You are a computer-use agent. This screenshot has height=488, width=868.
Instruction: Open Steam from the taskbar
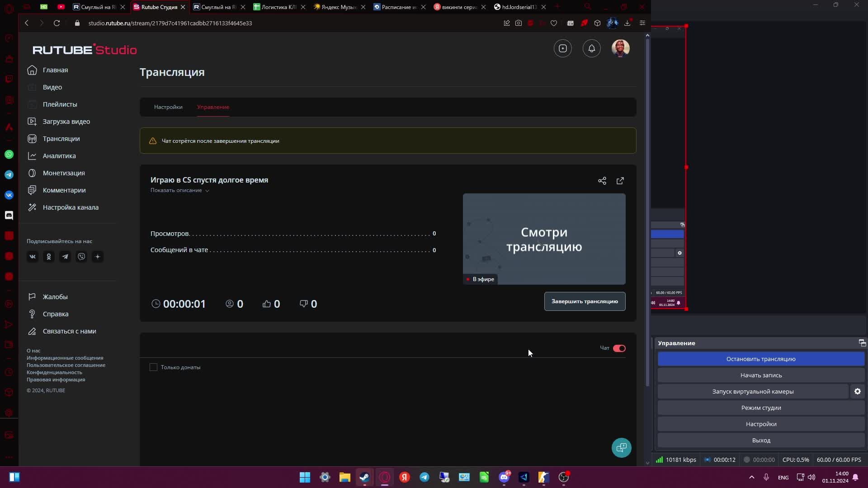[x=364, y=477]
